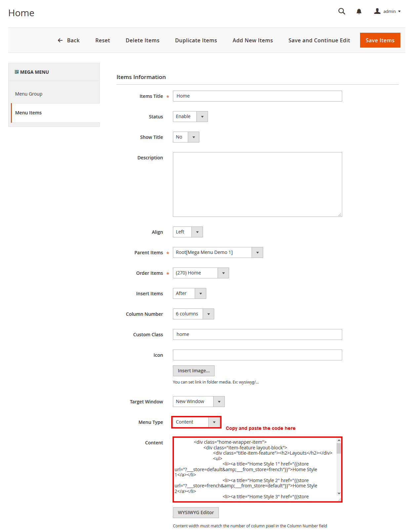Open the Parent Items dropdown

[x=218, y=252]
